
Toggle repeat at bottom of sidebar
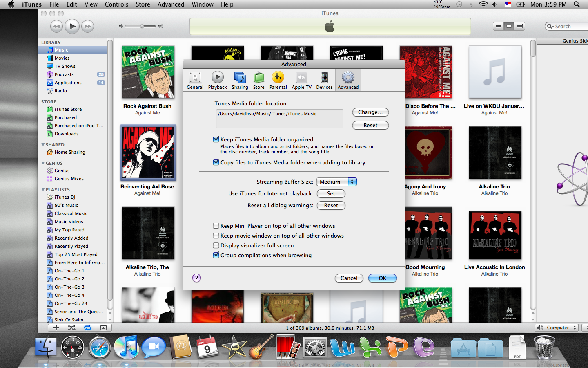click(87, 328)
